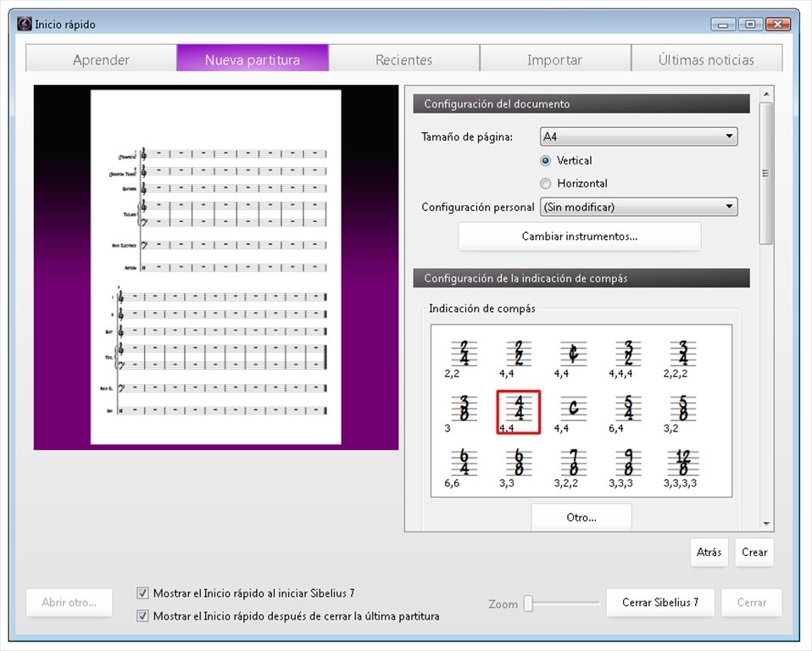812x651 pixels.
Task: Open the Últimas noticias tab
Action: coord(706,58)
